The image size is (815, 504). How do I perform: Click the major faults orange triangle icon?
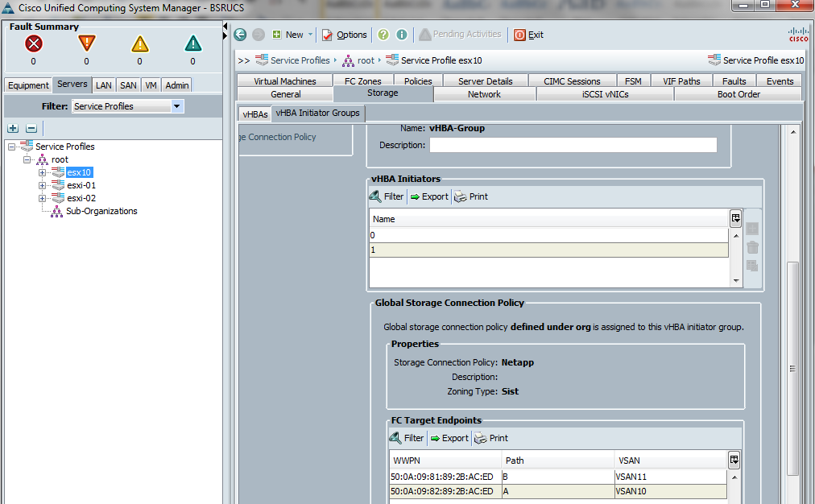point(86,43)
